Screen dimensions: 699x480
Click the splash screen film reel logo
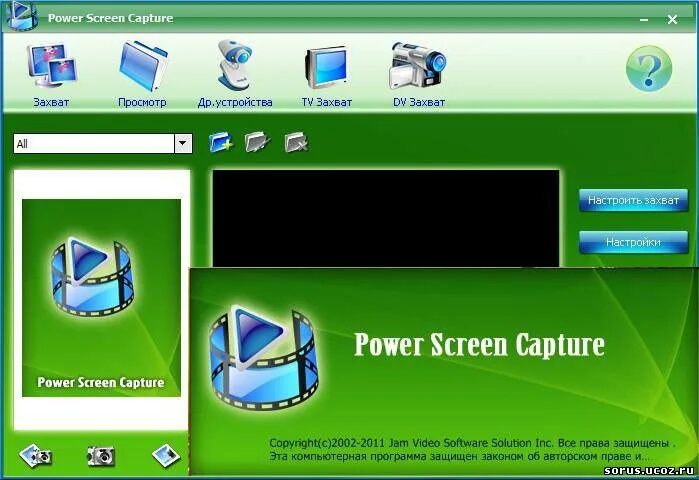pyautogui.click(x=264, y=357)
